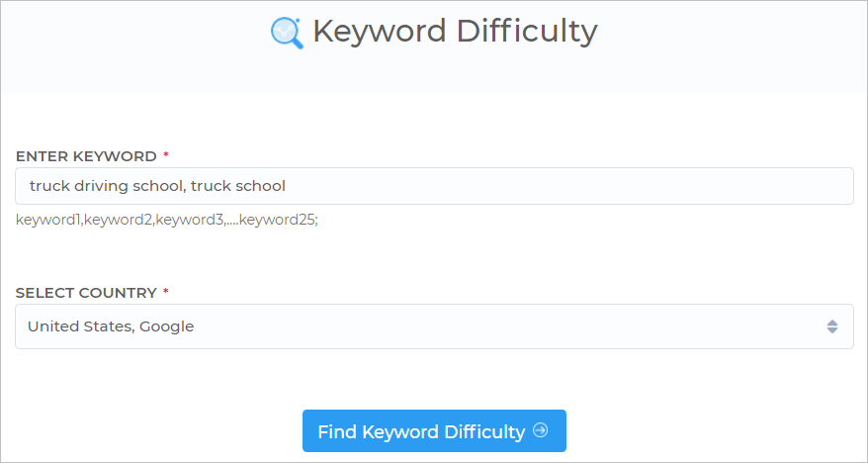This screenshot has width=868, height=463.
Task: Click the circled arrow icon on Find button
Action: coord(541,430)
